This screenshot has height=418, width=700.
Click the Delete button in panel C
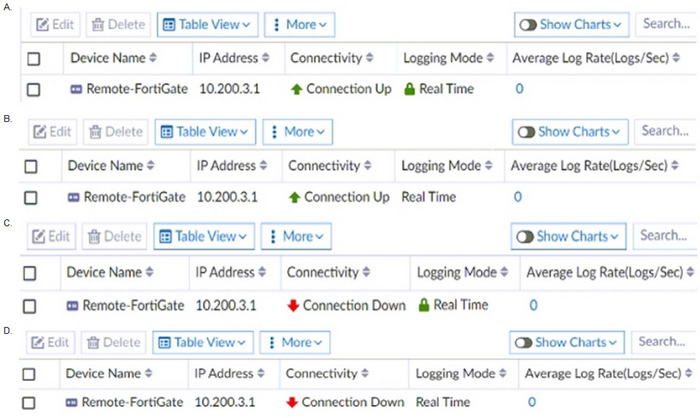(114, 236)
